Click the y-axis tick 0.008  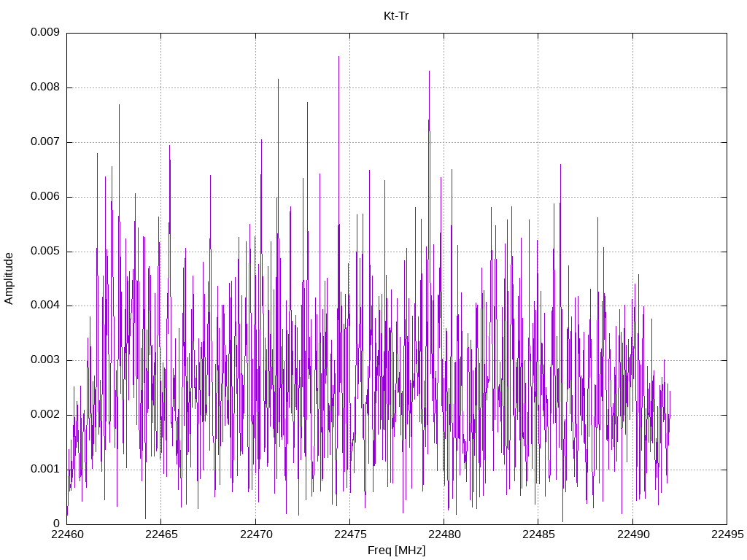tap(45, 87)
